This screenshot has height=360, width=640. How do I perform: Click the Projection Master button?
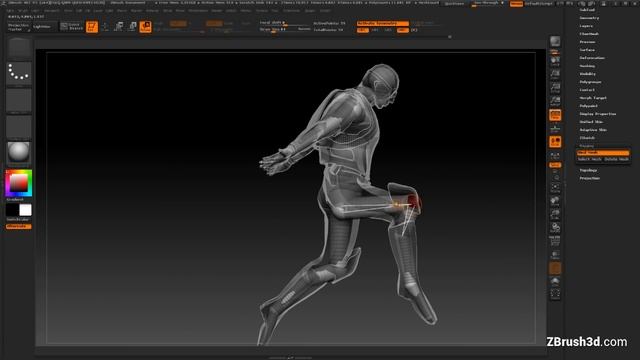click(18, 27)
